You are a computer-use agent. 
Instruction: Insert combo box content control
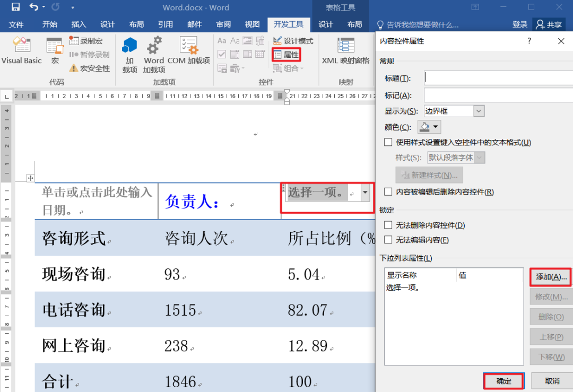tap(235, 55)
